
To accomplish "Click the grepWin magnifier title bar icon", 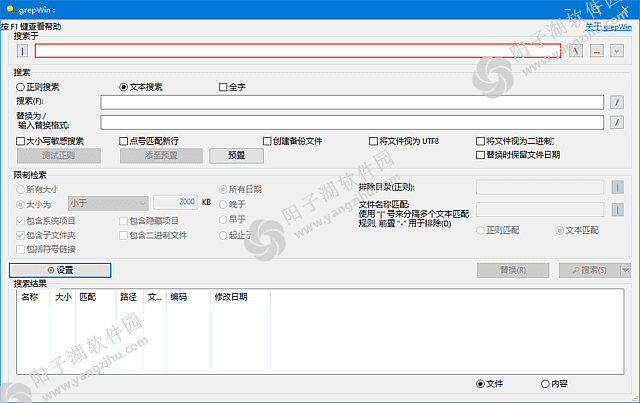I will [11, 9].
